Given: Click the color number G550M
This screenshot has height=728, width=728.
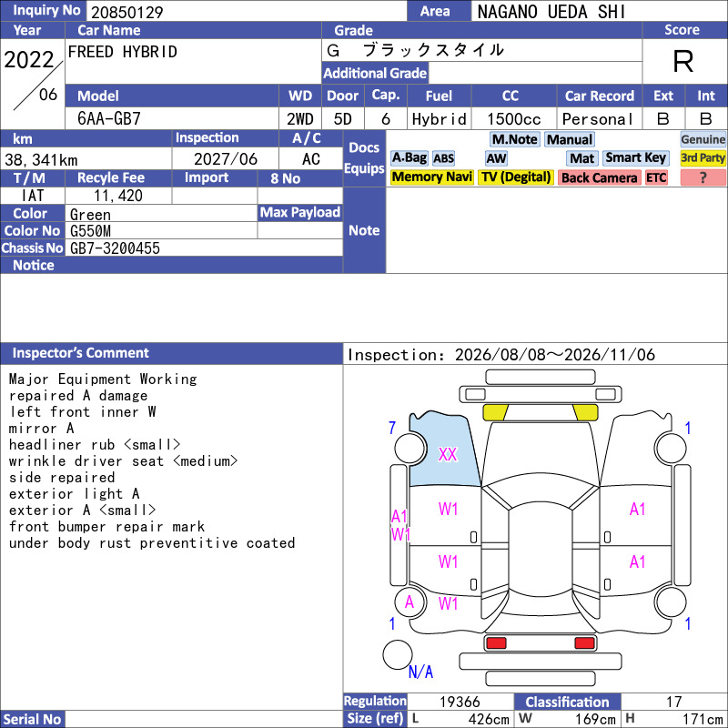Looking at the screenshot, I should [x=90, y=231].
